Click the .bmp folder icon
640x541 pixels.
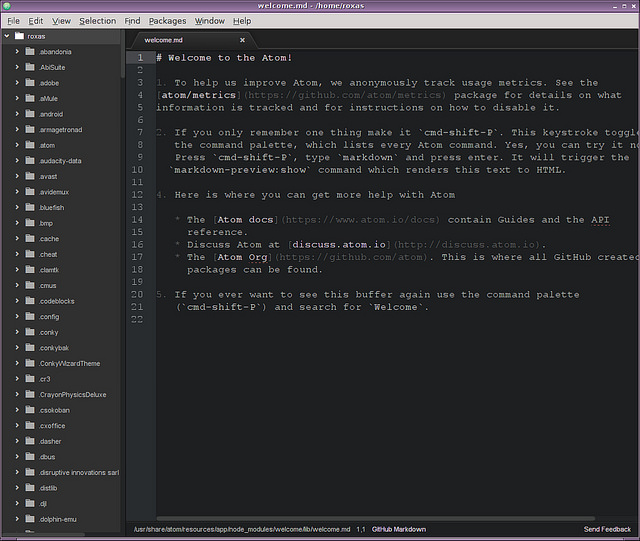[30, 223]
